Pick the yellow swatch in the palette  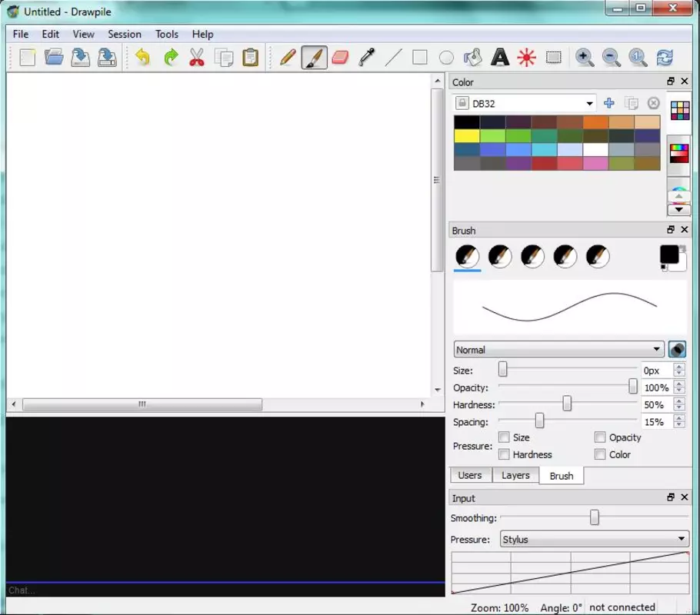tap(466, 135)
